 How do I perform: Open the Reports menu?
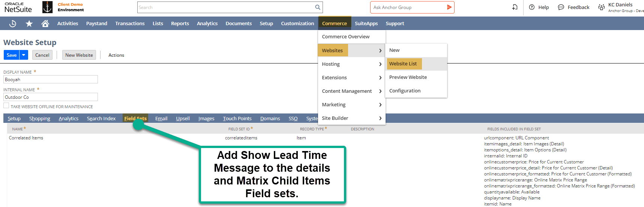(x=180, y=23)
